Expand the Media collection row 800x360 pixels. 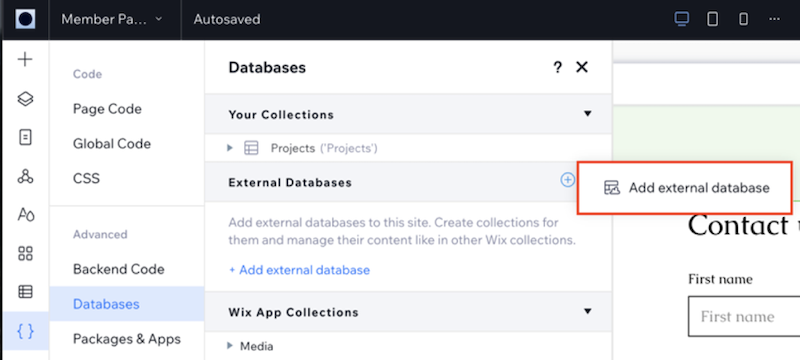(x=230, y=346)
